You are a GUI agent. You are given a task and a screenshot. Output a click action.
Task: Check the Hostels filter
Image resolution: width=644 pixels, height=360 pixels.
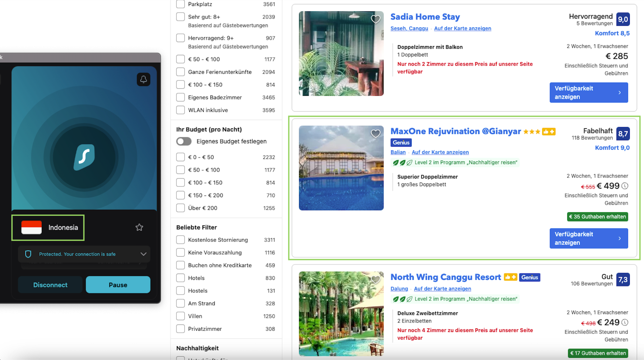[x=180, y=291]
